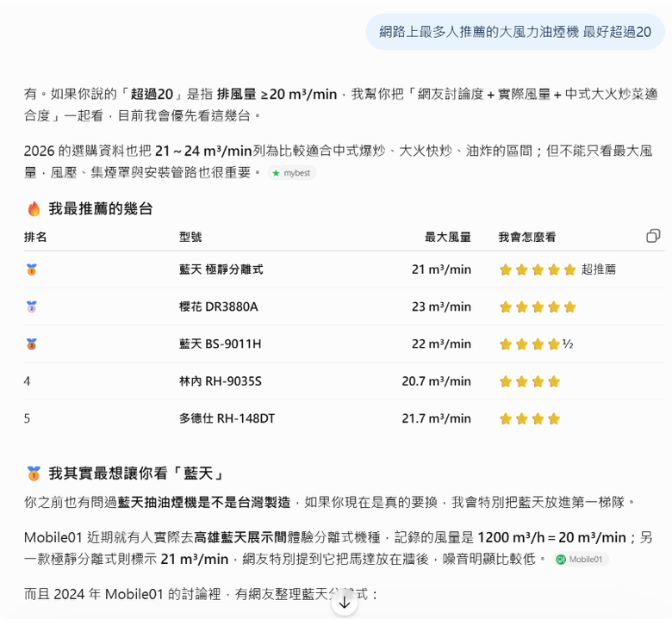
Task: Click the 型號 column header
Action: pyautogui.click(x=190, y=237)
